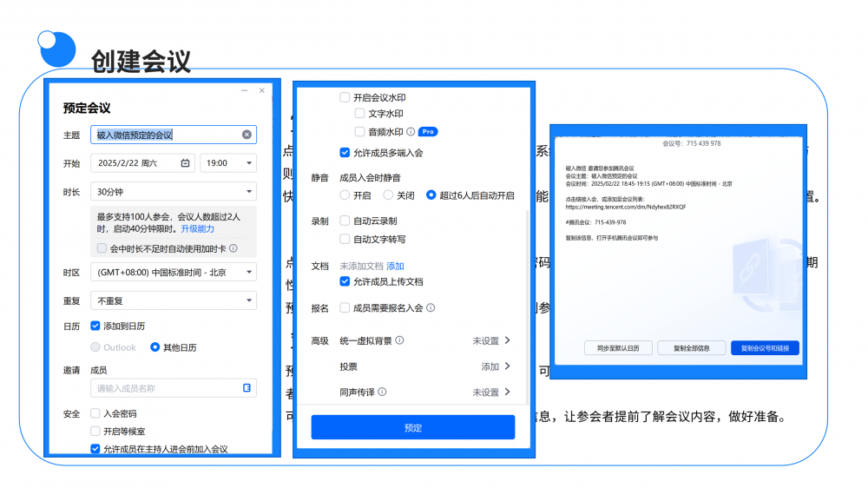This screenshot has height=488, width=868.
Task: Open the contacts icon in the member name field
Action: point(247,388)
